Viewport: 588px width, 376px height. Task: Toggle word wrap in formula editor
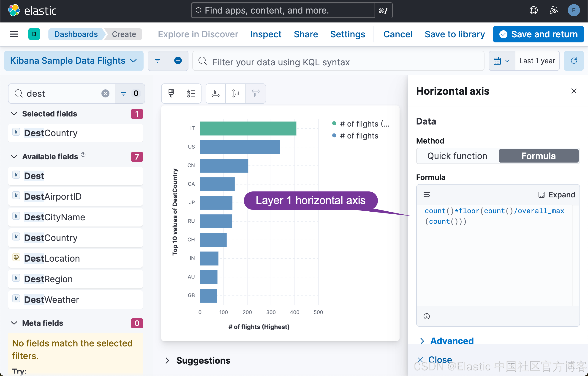(x=427, y=195)
